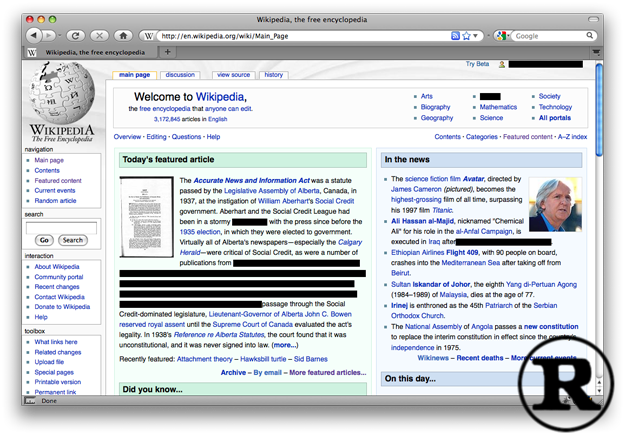Click the Try Beta link
Image resolution: width=625 pixels, height=435 pixels.
pos(477,64)
